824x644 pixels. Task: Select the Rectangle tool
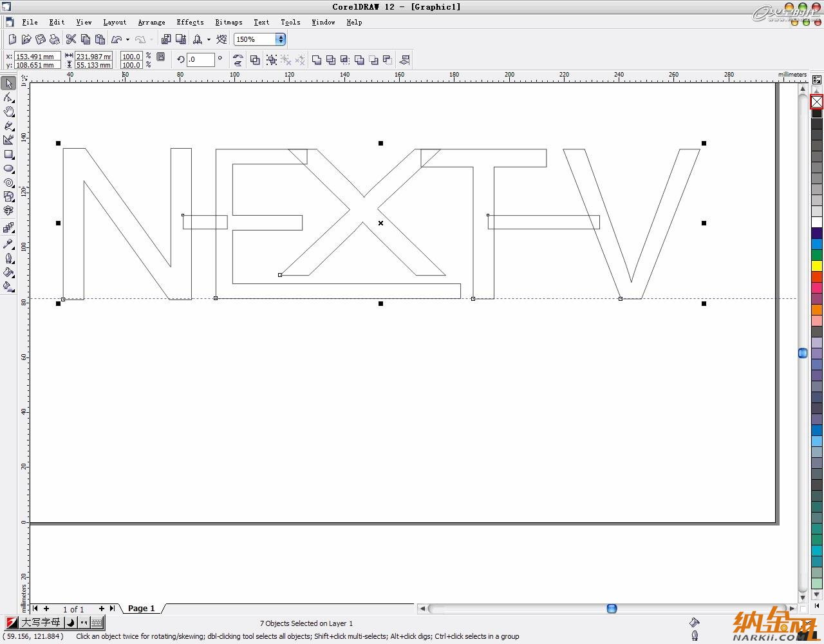pos(8,155)
